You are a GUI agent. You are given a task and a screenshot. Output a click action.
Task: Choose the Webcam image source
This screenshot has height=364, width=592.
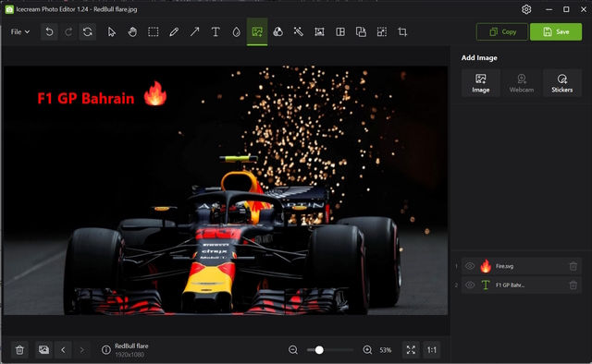[x=522, y=83]
